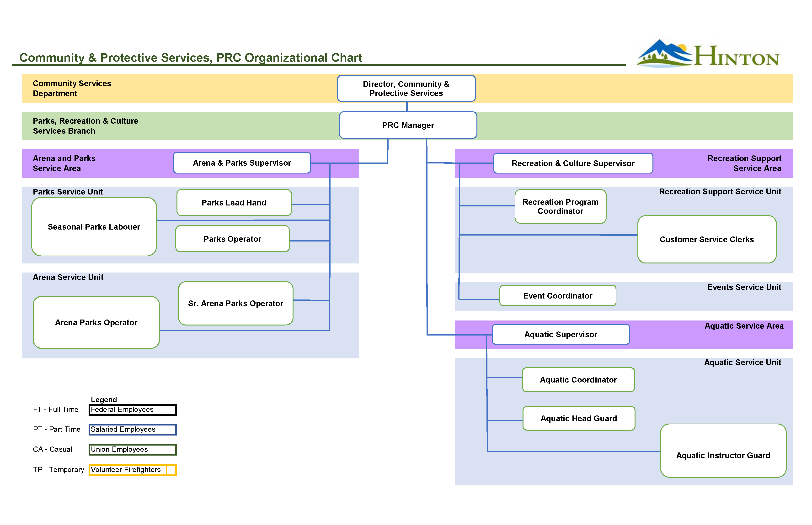Click the Event Coordinator node
Viewport: 812px width, 525px height.
pos(557,296)
